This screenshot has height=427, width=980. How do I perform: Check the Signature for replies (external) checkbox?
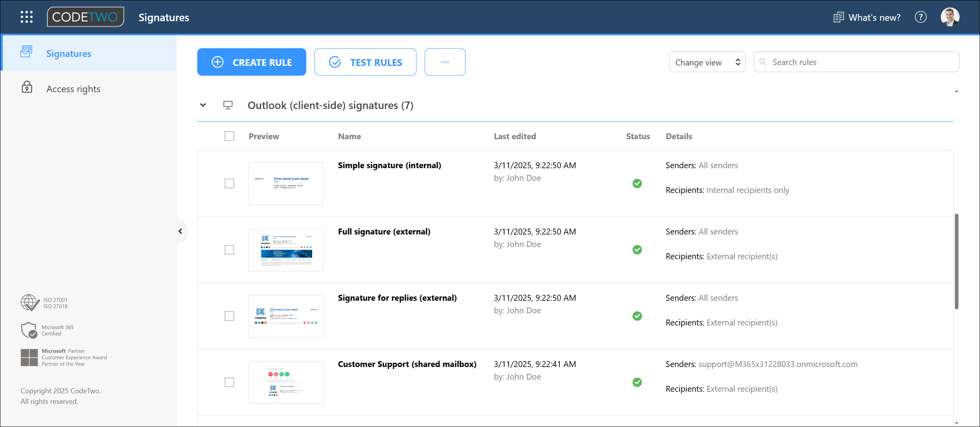(x=229, y=316)
